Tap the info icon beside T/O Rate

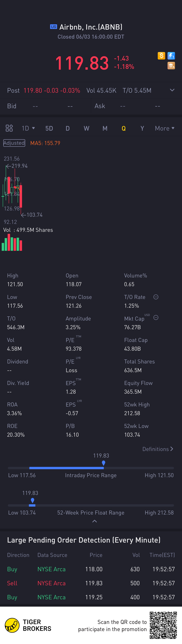point(156,297)
